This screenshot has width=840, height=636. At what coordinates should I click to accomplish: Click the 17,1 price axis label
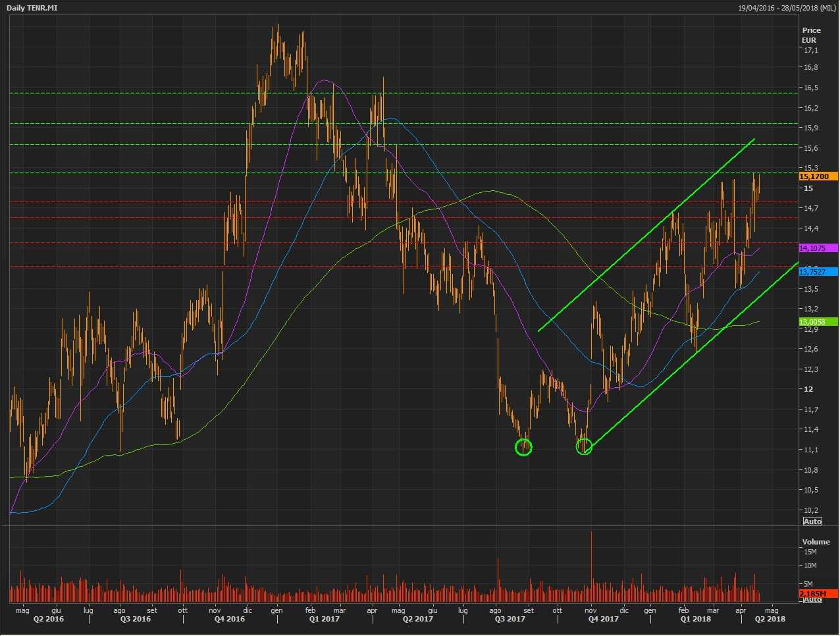[810, 50]
